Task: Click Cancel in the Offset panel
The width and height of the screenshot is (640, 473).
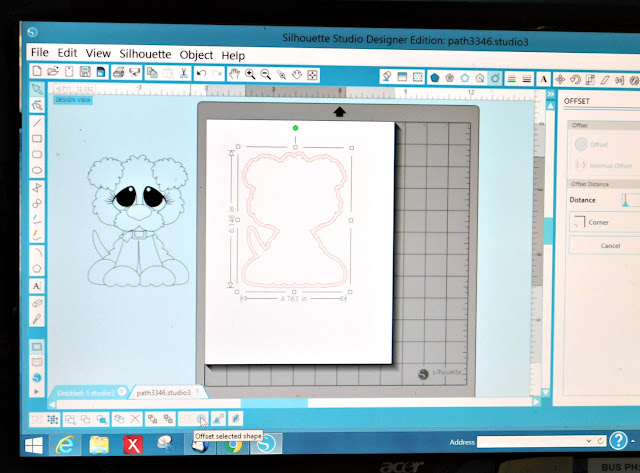Action: tap(604, 246)
